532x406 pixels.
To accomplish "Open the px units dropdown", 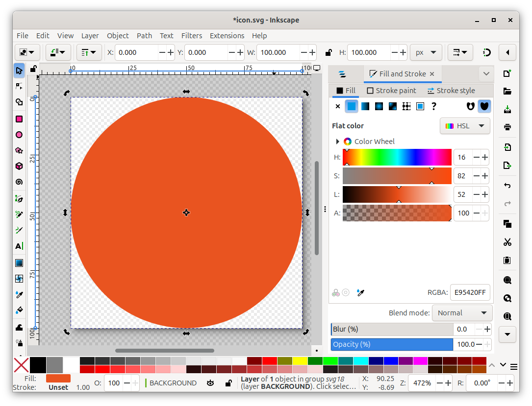I will (x=426, y=52).
